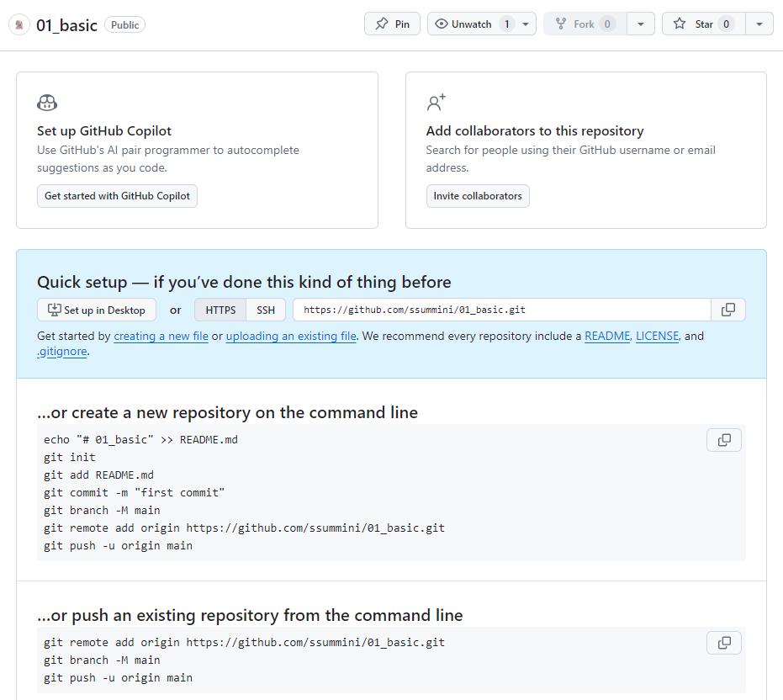Fork the repository
The width and height of the screenshot is (783, 700).
coord(585,24)
